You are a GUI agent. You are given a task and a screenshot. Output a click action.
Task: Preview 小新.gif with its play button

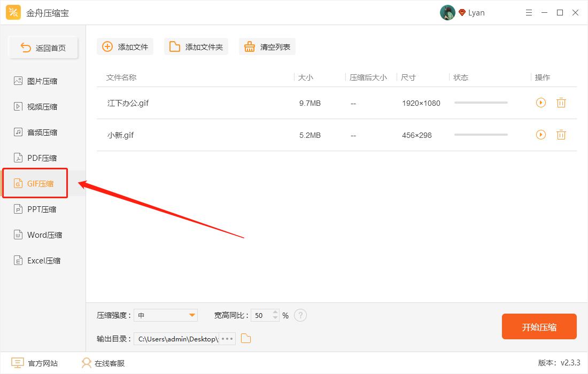540,135
